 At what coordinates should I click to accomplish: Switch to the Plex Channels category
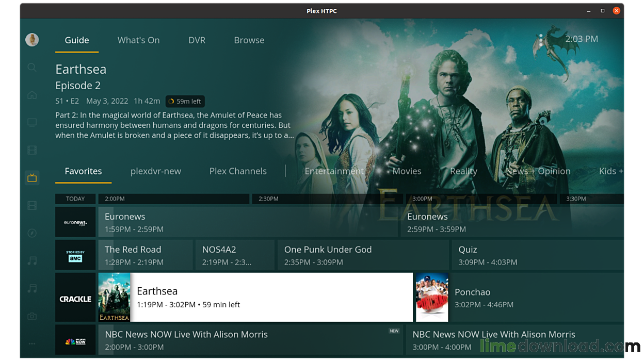tap(238, 171)
